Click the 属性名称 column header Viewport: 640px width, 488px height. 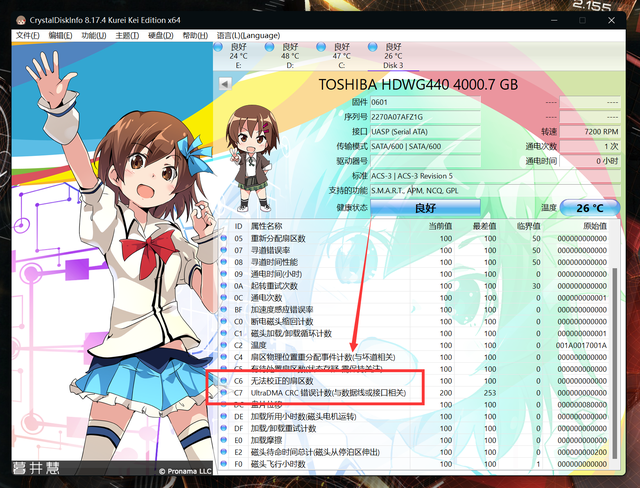266,226
